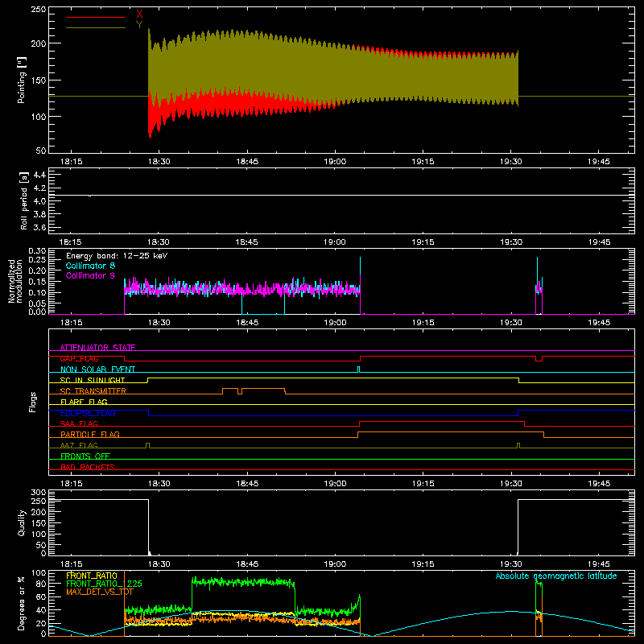The height and width of the screenshot is (644, 644).
Task: Select the BAD_PACKETS flag label
Action: pos(88,467)
